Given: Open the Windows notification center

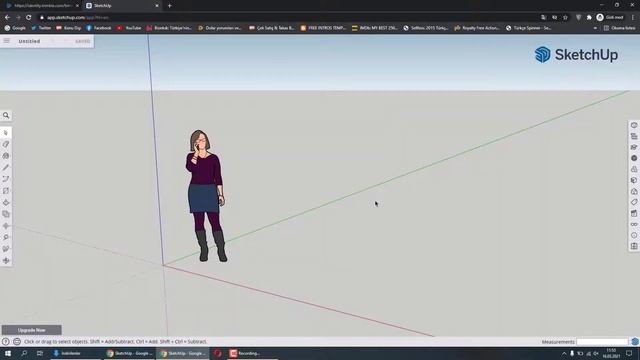Looking at the screenshot, I should point(629,353).
